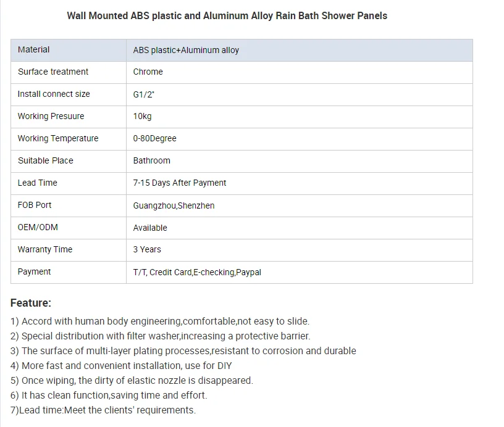504x427 pixels.
Task: Click the multi-layer plating processes feature line
Action: [183, 351]
